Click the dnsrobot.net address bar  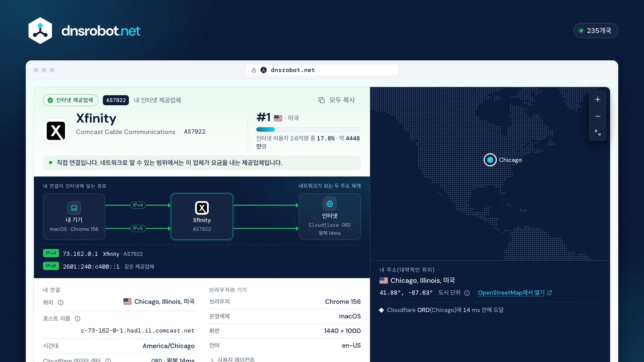pyautogui.click(x=322, y=70)
